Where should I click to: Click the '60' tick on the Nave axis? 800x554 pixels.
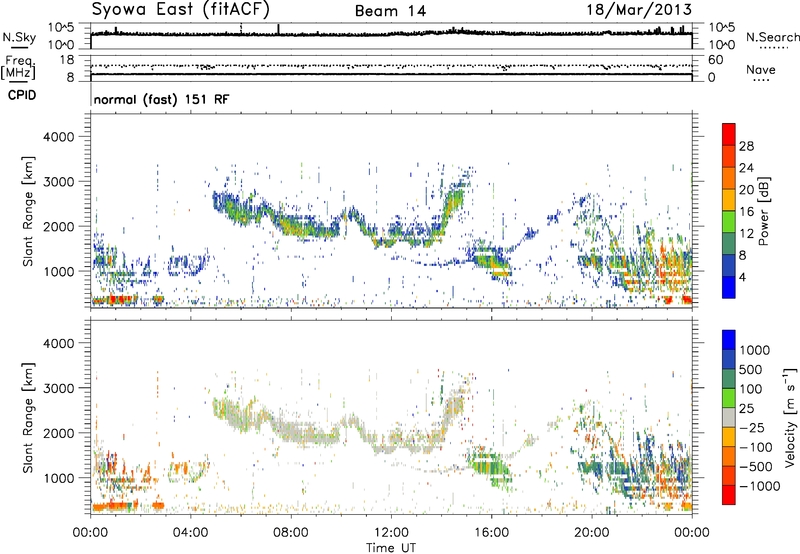pos(715,60)
